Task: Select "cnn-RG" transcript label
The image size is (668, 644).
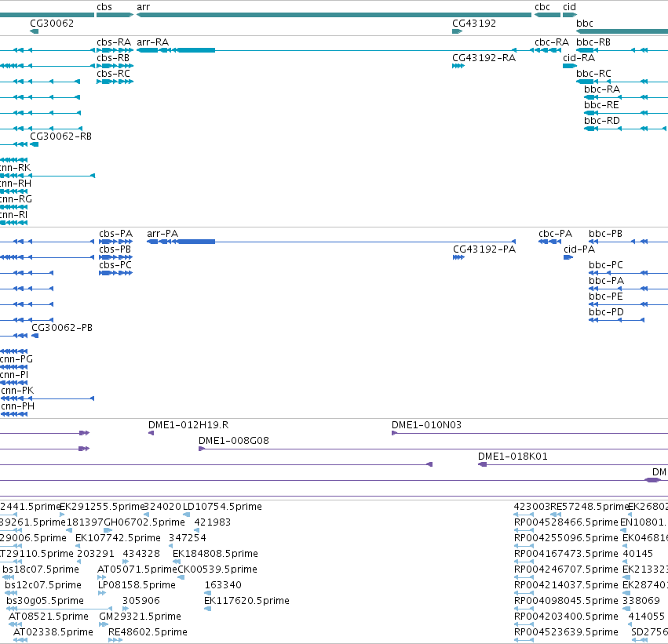Action: 16,199
